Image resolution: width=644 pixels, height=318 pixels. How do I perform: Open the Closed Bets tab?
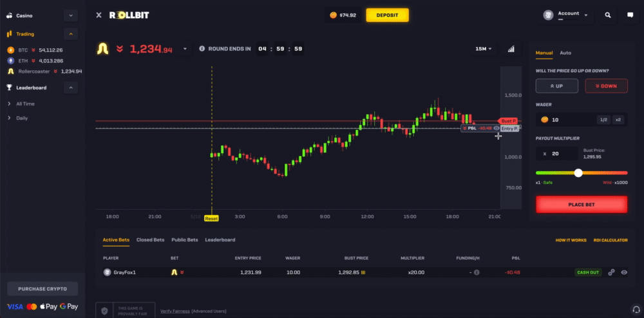[150, 239]
